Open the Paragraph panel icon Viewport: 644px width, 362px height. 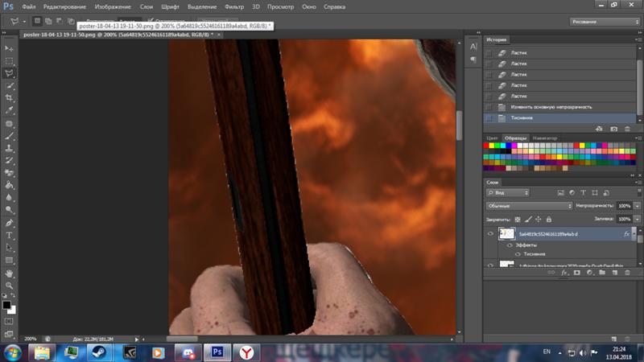click(473, 60)
